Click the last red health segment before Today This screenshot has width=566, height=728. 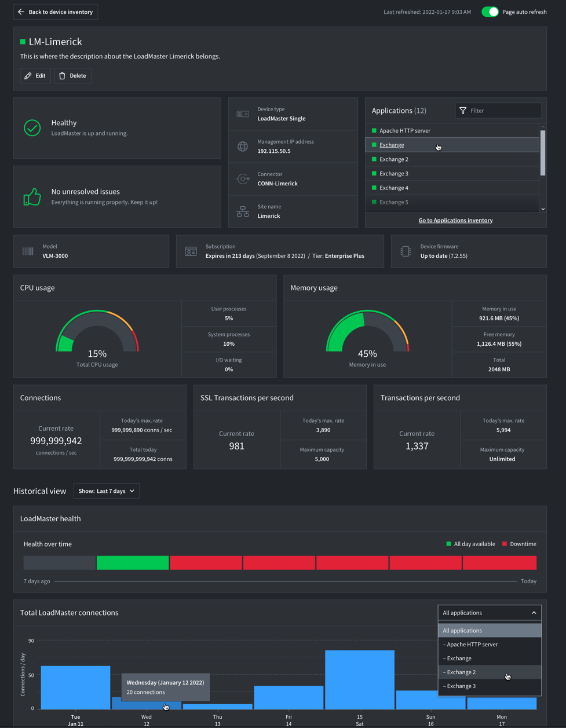point(499,563)
